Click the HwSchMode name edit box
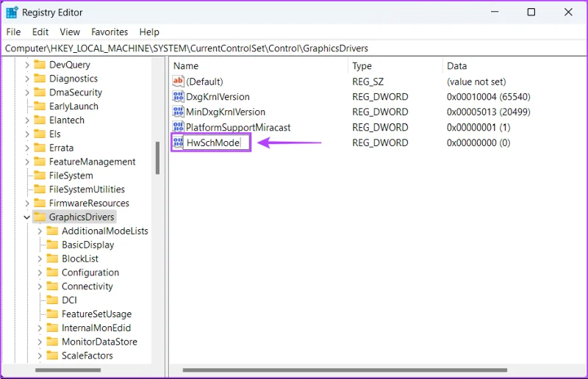Screen dimensions: 588x379 (216, 142)
